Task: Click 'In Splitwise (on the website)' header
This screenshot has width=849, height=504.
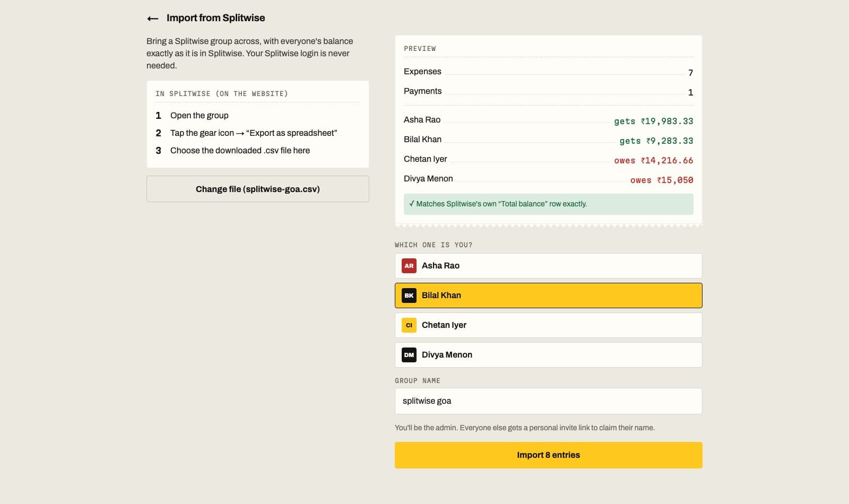Action: coord(222,93)
